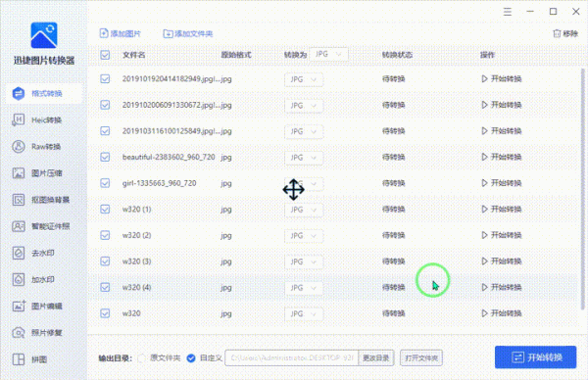Uncheck the beautiful-2383602_960_720 checkbox
Viewport: 588px width, 380px height.
pyautogui.click(x=105, y=157)
